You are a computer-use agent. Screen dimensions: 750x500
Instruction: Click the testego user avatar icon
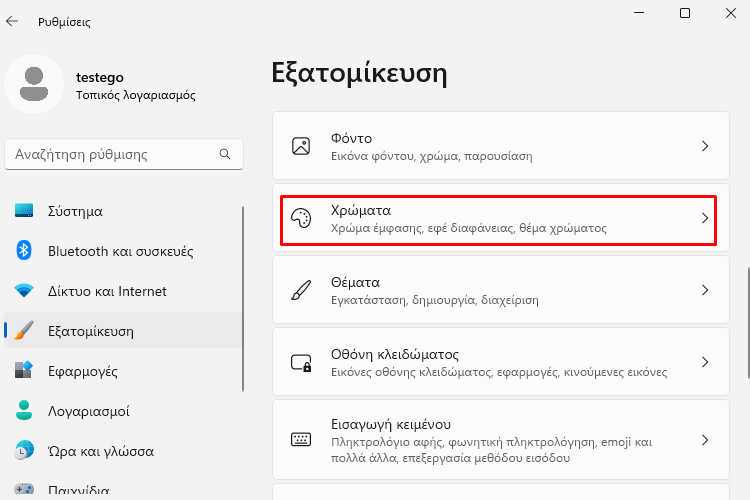pos(34,84)
